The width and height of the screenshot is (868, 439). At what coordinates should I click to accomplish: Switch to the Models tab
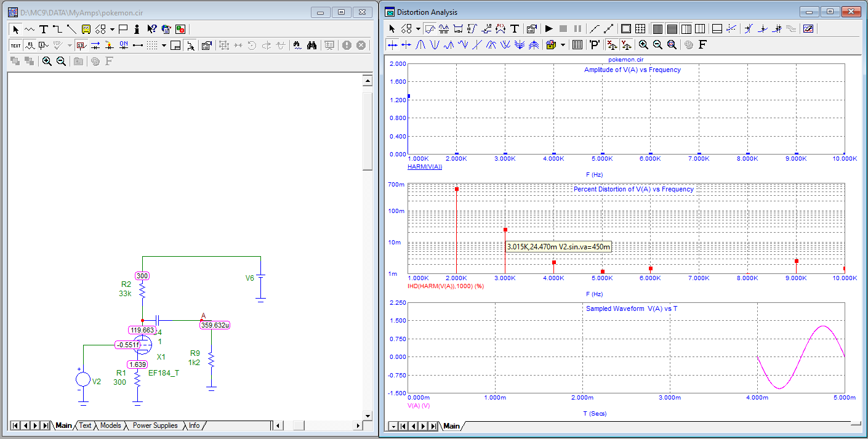pos(110,425)
